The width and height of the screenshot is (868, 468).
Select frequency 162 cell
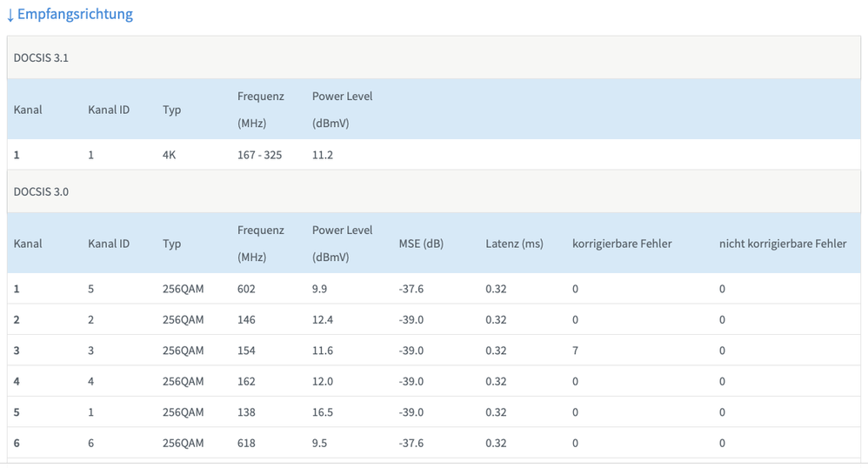coord(246,381)
